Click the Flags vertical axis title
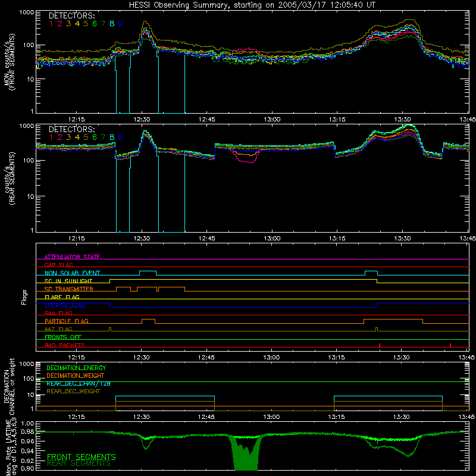Image resolution: width=476 pixels, height=476 pixels. (24, 297)
